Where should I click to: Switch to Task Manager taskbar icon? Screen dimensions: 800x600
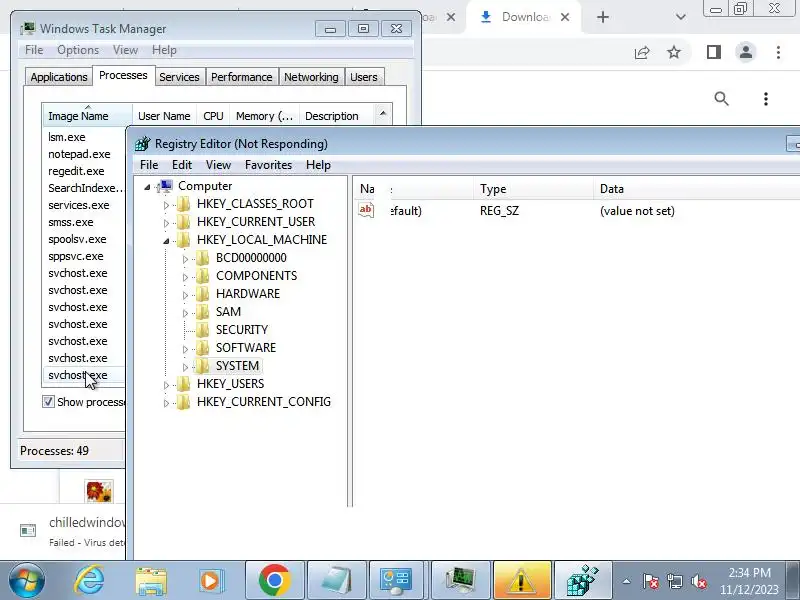point(461,581)
